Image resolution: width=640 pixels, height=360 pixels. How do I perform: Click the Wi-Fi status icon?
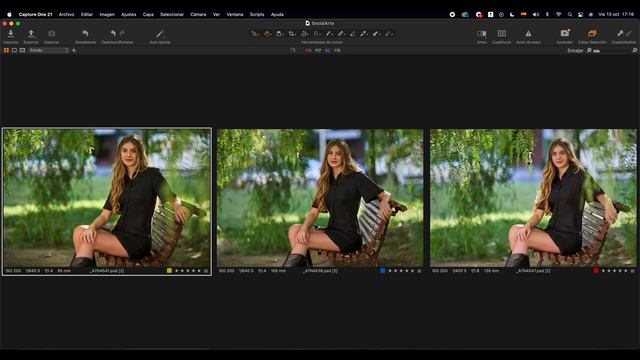pyautogui.click(x=558, y=14)
